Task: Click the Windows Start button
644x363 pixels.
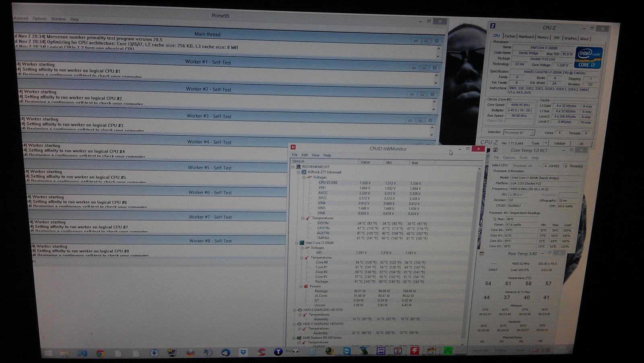Action: pyautogui.click(x=48, y=353)
